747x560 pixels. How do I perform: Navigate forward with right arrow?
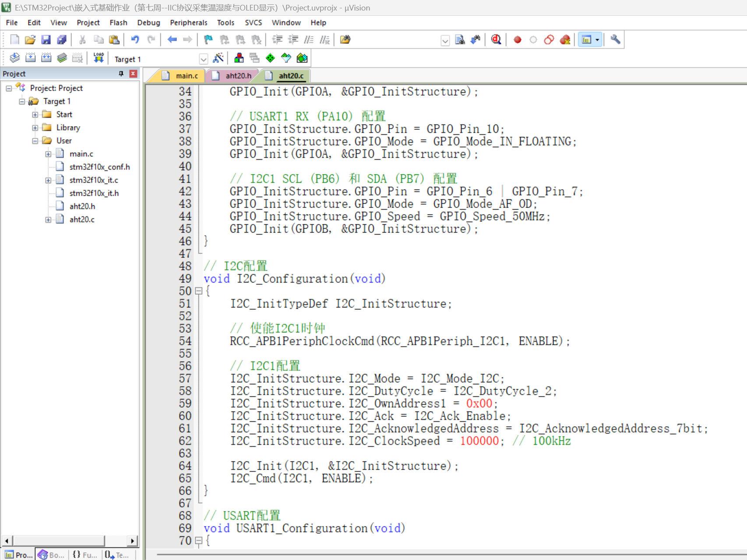(187, 40)
